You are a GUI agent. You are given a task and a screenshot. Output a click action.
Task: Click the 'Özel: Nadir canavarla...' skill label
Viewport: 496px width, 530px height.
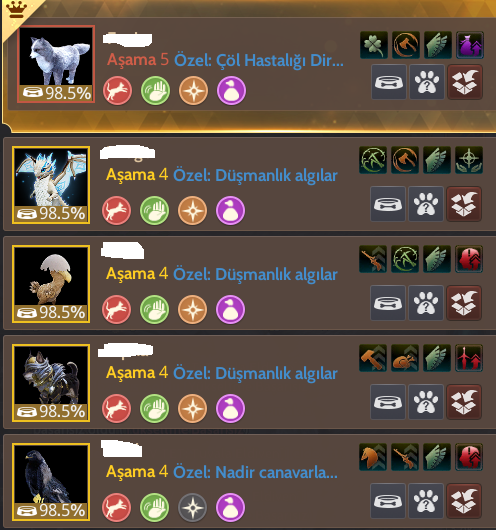click(255, 472)
